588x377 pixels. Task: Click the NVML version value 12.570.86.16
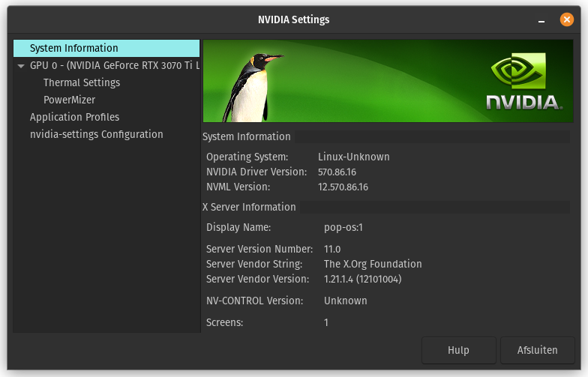click(343, 187)
